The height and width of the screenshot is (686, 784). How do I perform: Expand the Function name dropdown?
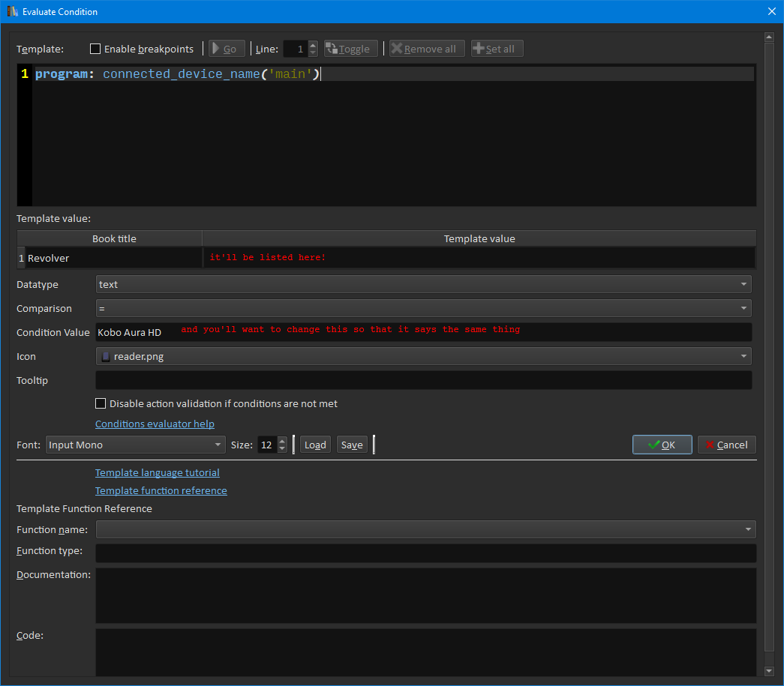pos(425,529)
